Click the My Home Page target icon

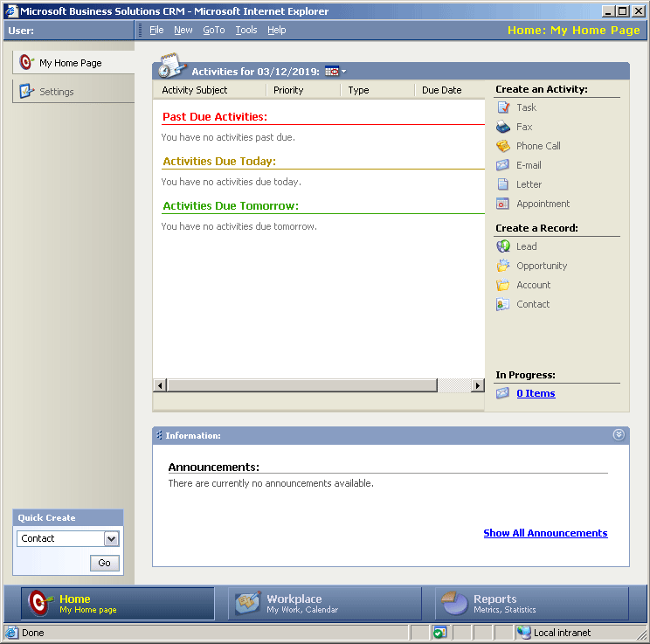[26, 63]
